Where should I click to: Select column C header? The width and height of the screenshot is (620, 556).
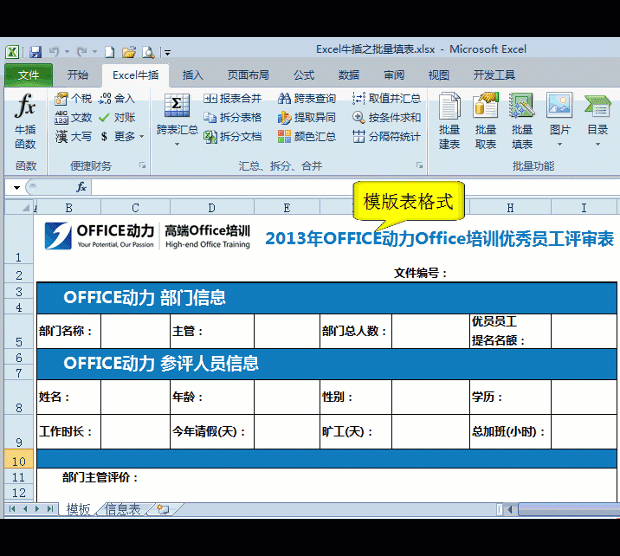[x=135, y=207]
